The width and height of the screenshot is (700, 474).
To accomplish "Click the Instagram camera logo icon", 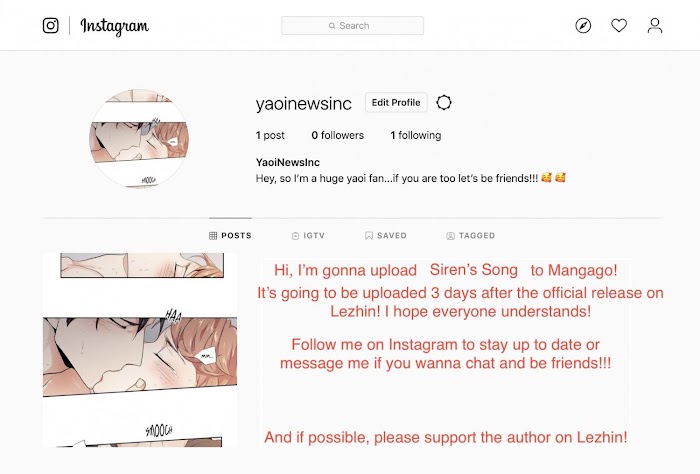I will (x=50, y=25).
